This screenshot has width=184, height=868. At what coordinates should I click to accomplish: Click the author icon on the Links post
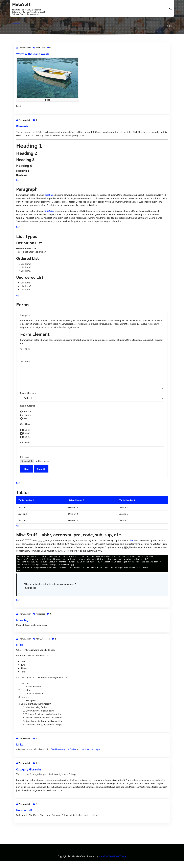click(x=17, y=738)
